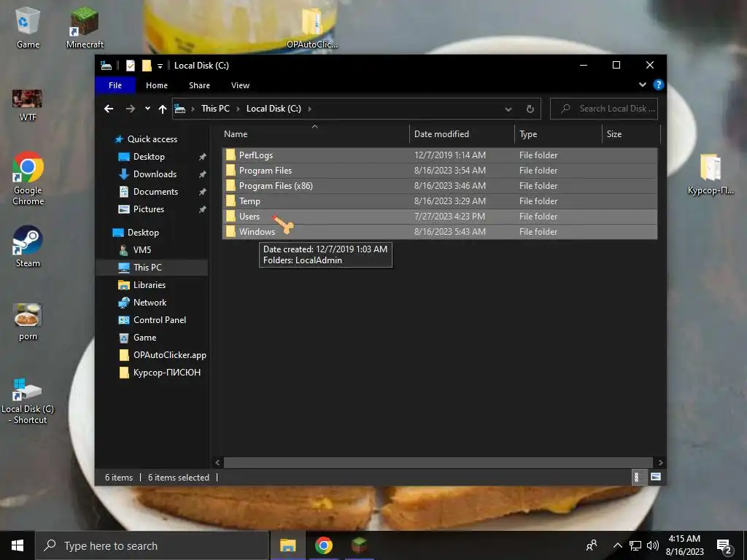Screen dimensions: 747x560
Task: Expand the ribbon with the chevron
Action: pyautogui.click(x=642, y=85)
